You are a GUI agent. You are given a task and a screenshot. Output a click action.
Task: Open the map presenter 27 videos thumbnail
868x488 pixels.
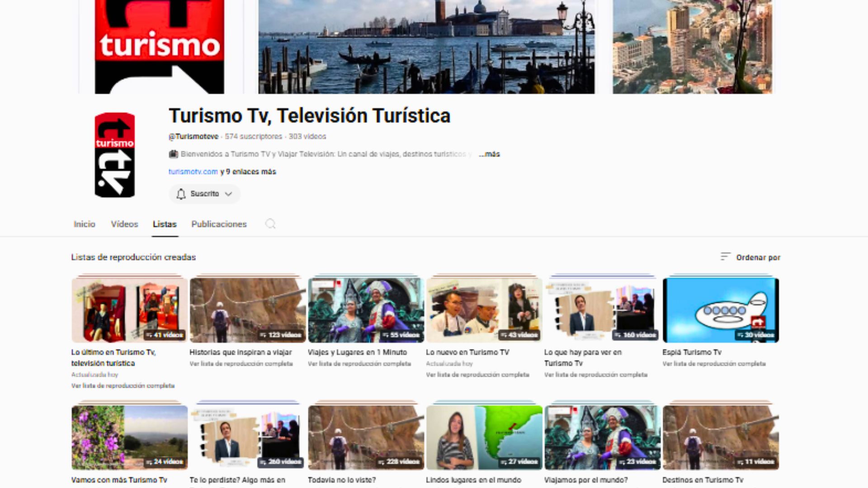484,437
